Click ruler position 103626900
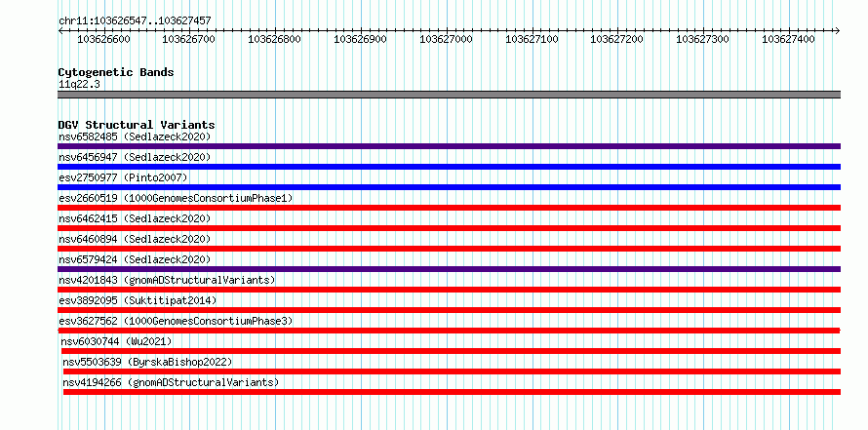The image size is (868, 430). point(361,39)
